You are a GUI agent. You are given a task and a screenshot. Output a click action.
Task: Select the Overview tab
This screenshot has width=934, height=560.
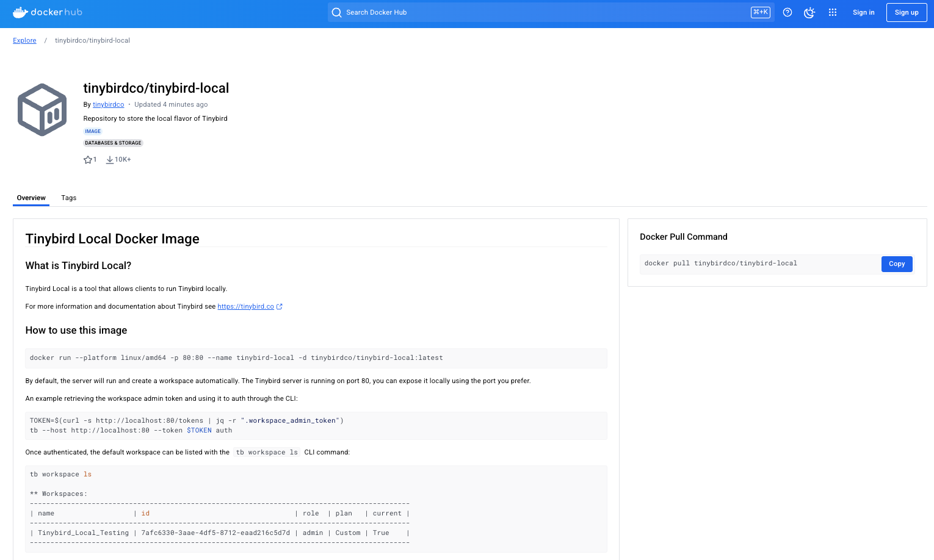click(x=31, y=198)
